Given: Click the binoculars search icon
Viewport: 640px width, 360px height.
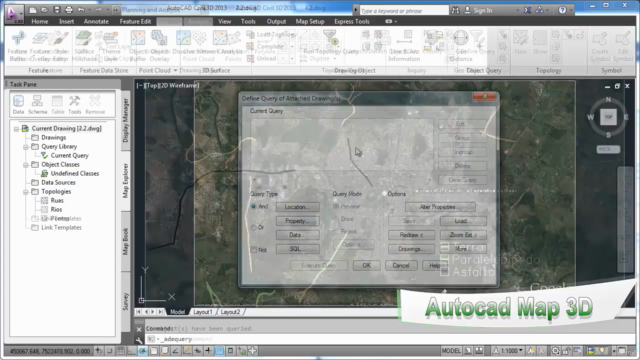Looking at the screenshot, I should click(x=456, y=10).
